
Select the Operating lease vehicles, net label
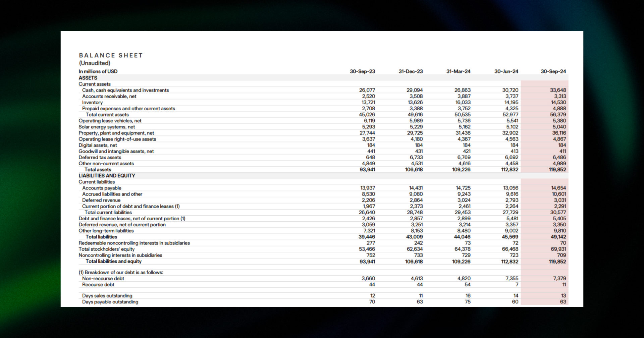110,121
